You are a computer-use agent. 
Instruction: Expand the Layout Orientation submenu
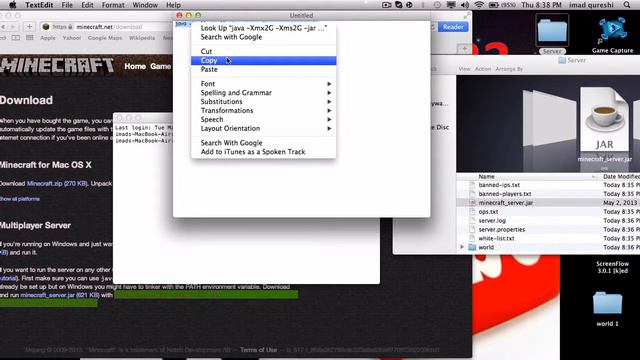263,129
